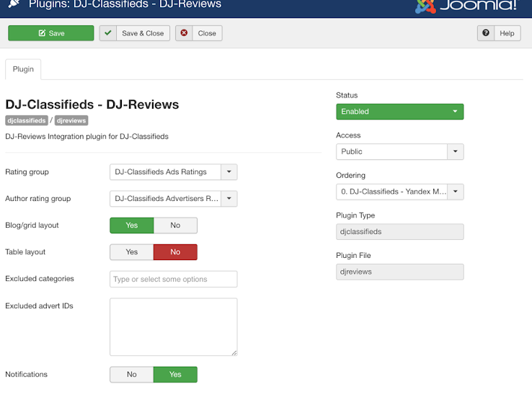The width and height of the screenshot is (532, 397).
Task: Click the Rating group label
Action: coord(27,172)
